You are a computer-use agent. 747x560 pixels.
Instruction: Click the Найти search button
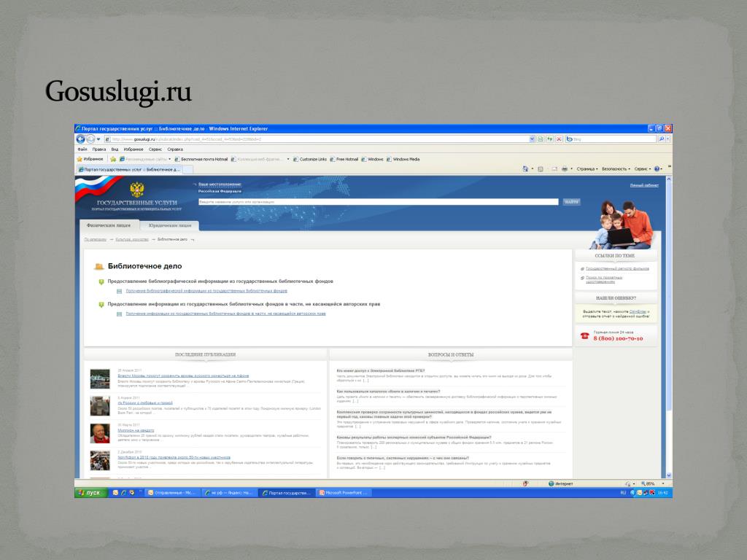(571, 202)
